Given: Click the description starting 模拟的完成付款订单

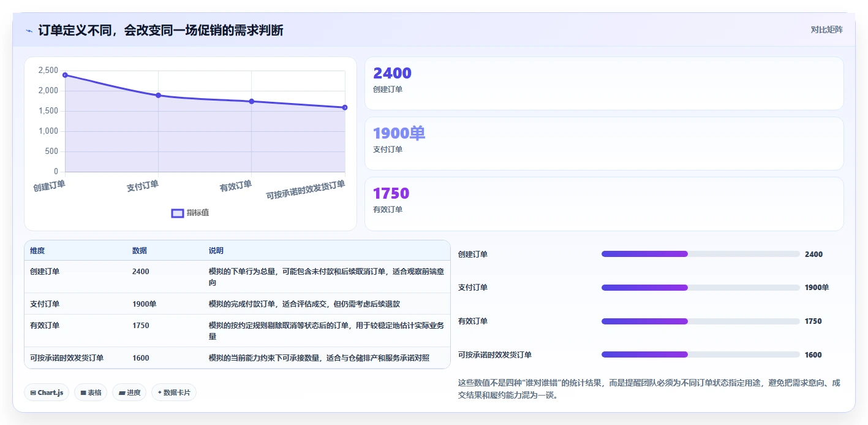Looking at the screenshot, I should 304,304.
